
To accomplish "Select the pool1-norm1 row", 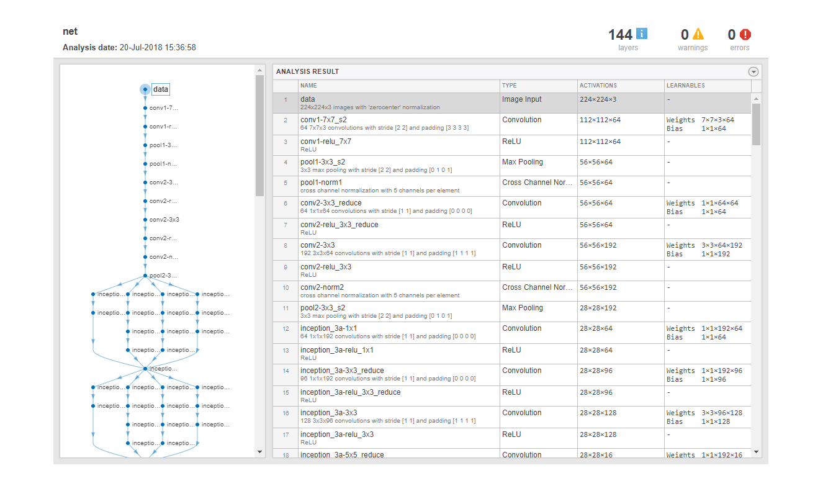I will (512, 186).
